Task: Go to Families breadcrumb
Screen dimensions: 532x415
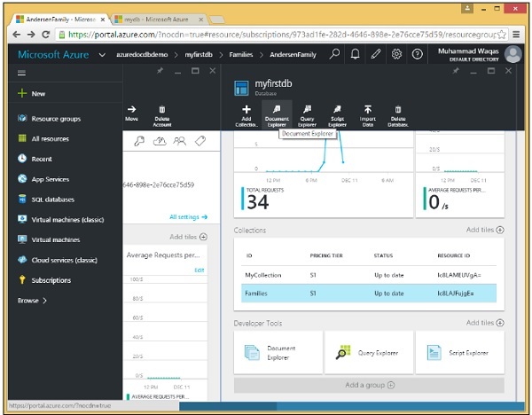Action: coord(241,55)
